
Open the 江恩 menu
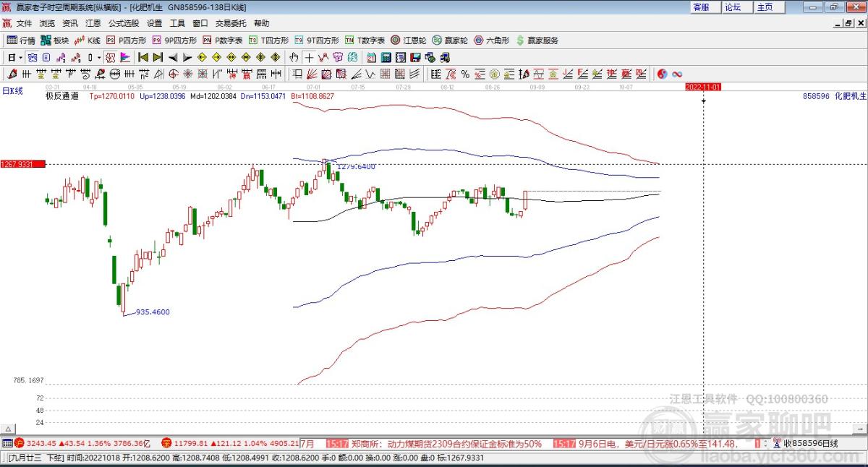(93, 23)
